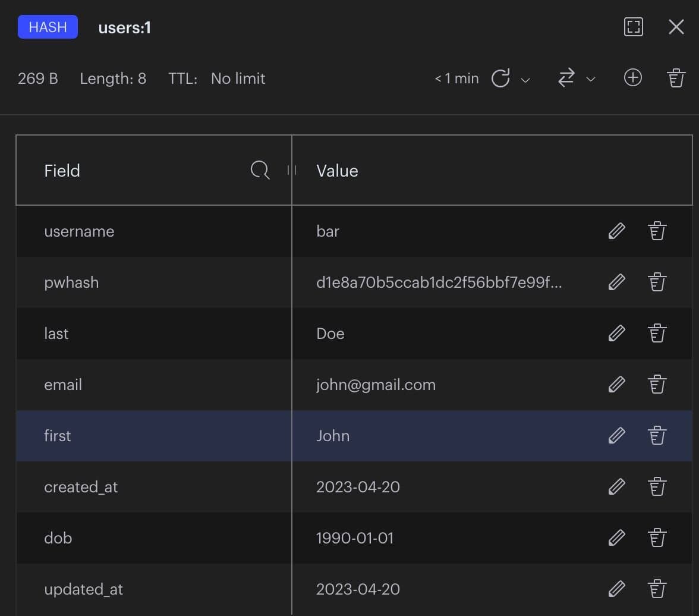699x616 pixels.
Task: Edit the TTL No limit value
Action: (x=238, y=78)
